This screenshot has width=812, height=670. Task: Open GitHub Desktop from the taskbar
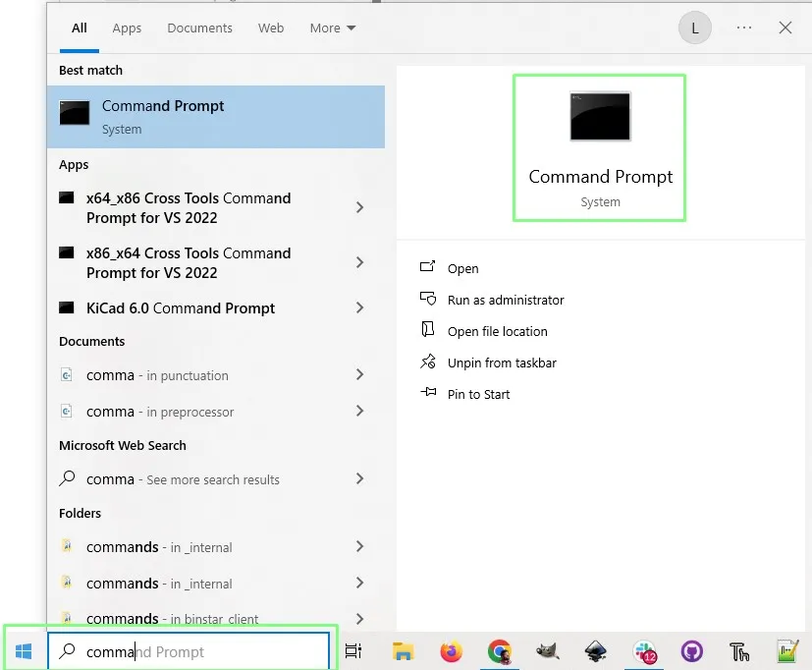pos(692,651)
